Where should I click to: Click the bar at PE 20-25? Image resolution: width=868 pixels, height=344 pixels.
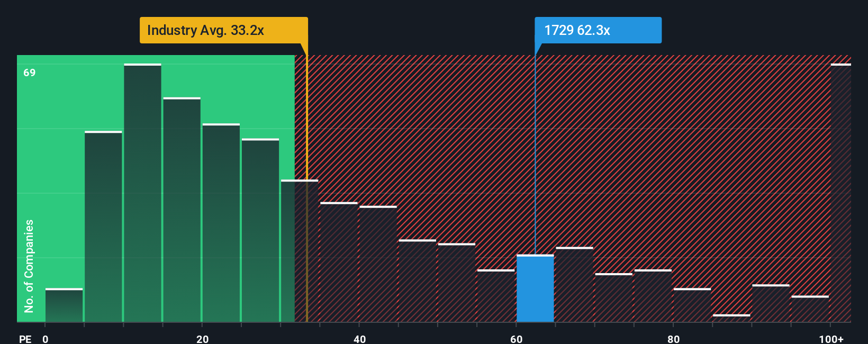coord(221,223)
